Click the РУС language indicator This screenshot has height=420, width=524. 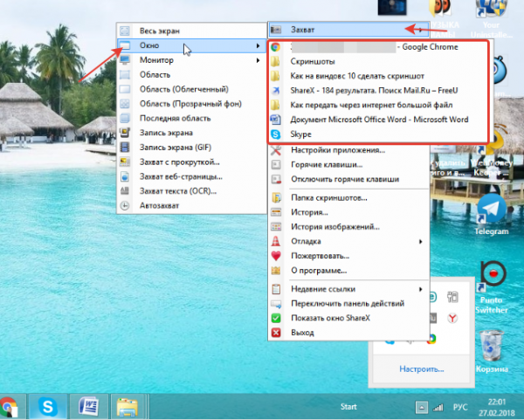460,407
